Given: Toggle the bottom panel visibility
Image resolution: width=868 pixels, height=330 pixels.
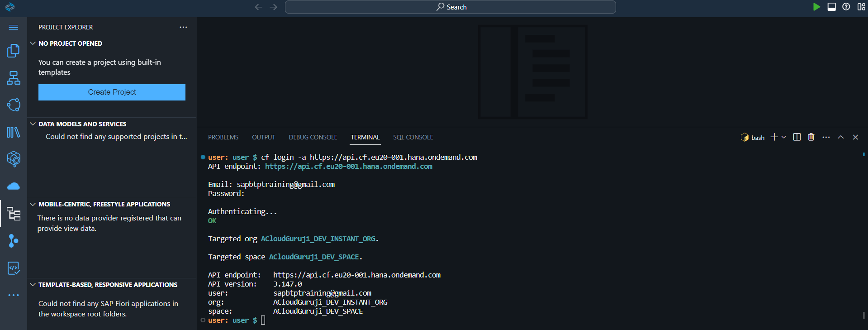Looking at the screenshot, I should coord(831,7).
